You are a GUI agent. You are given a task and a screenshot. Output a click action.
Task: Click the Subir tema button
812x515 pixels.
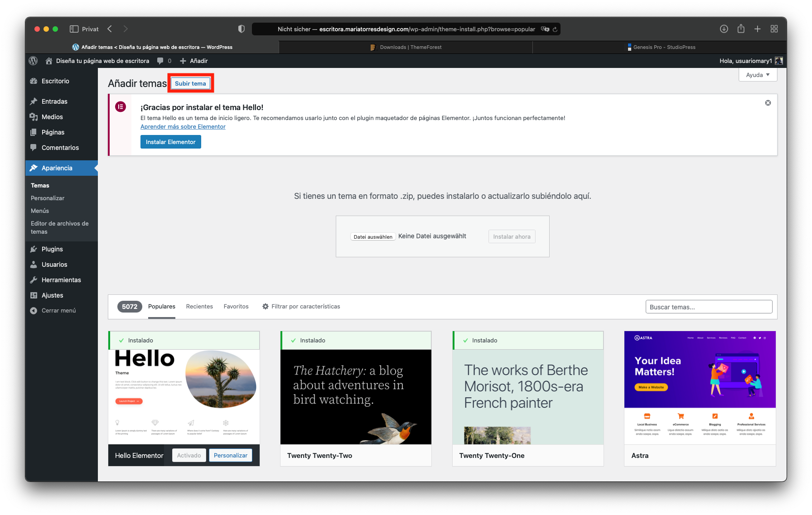pyautogui.click(x=190, y=83)
